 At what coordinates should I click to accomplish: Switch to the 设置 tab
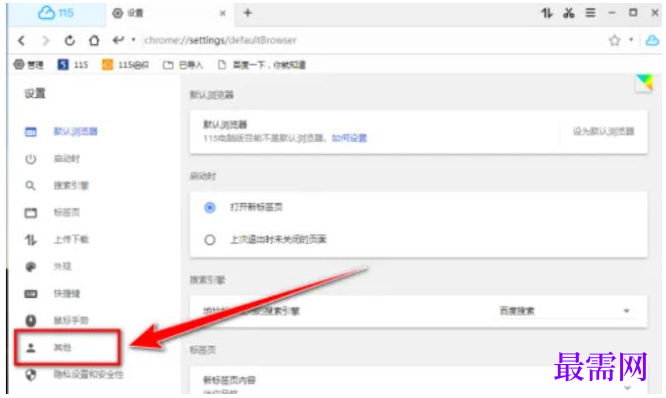170,13
